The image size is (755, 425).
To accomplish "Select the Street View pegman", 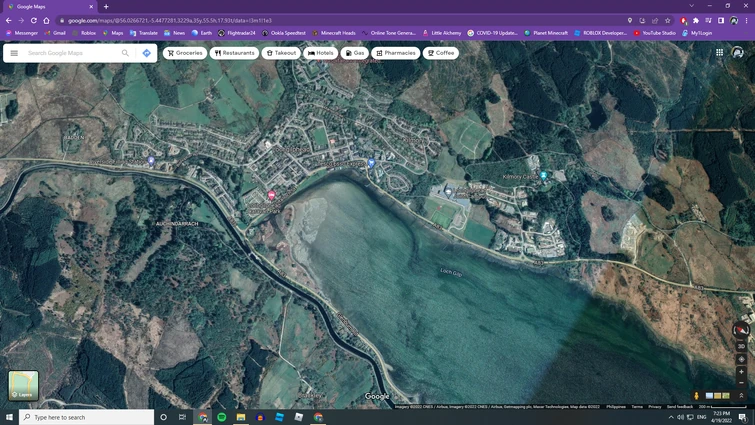I will coord(697,396).
